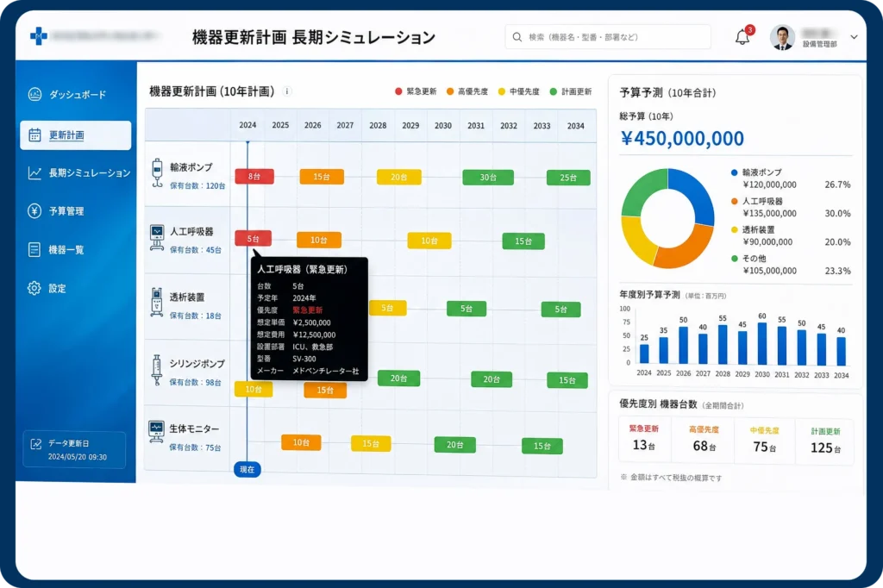Select 更新計画 in the sidebar
Screen dimensions: 883x588
[76, 135]
